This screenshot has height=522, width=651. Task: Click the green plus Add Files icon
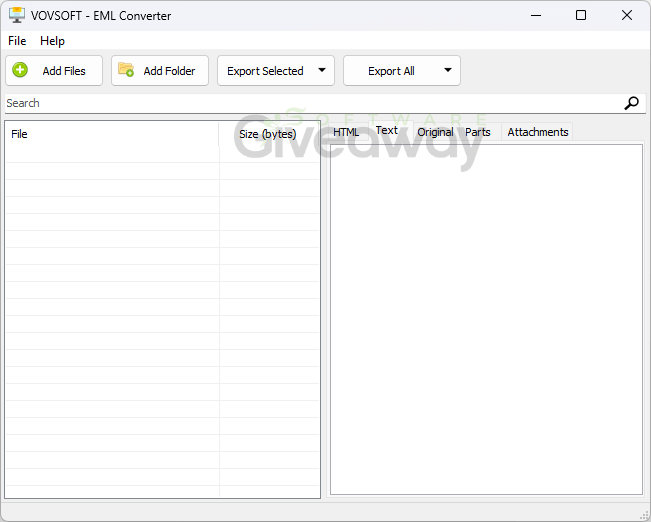[20, 70]
